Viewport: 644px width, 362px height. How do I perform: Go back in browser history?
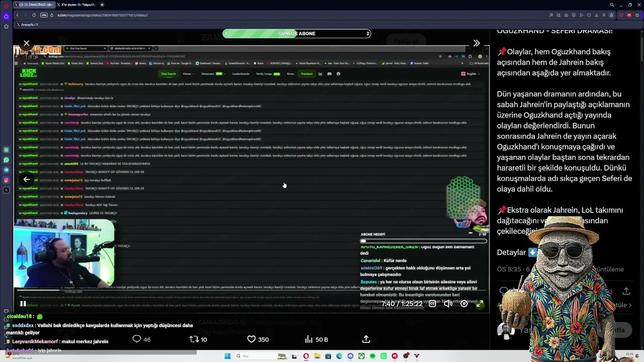(17, 15)
